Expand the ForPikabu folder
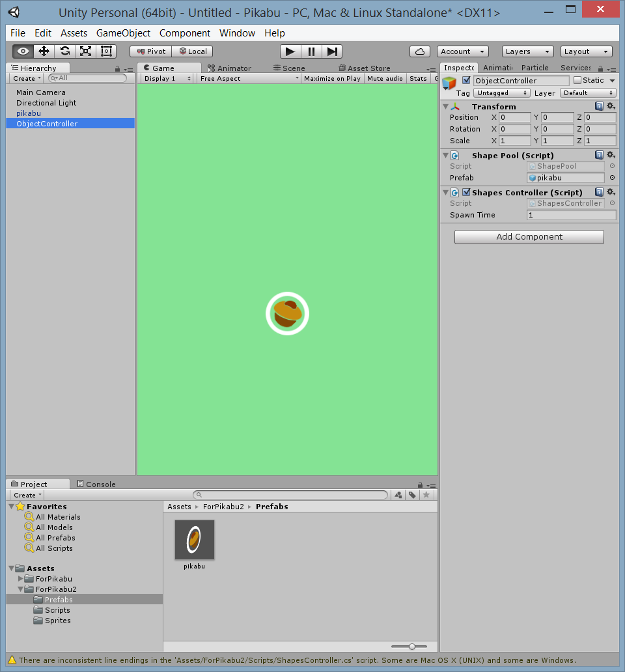 click(x=20, y=578)
